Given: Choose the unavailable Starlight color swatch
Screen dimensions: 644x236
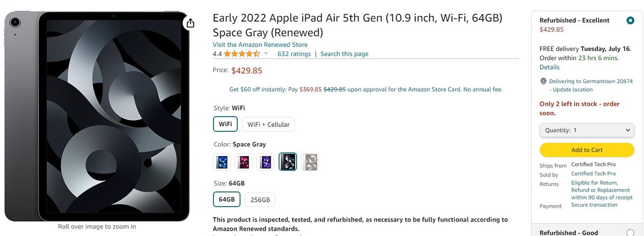Looking at the screenshot, I should click(x=310, y=161).
